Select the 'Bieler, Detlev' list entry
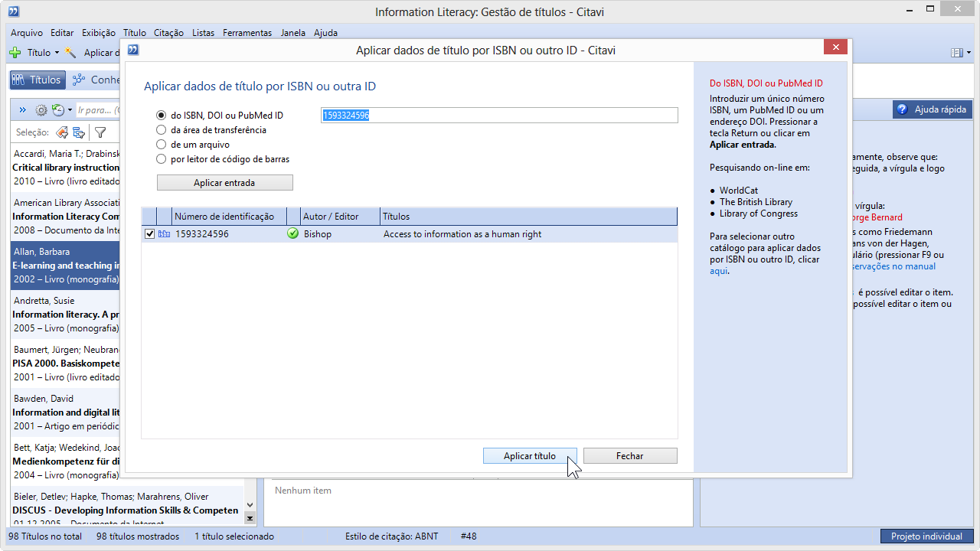Screen dimensions: 980x551 pos(126,506)
